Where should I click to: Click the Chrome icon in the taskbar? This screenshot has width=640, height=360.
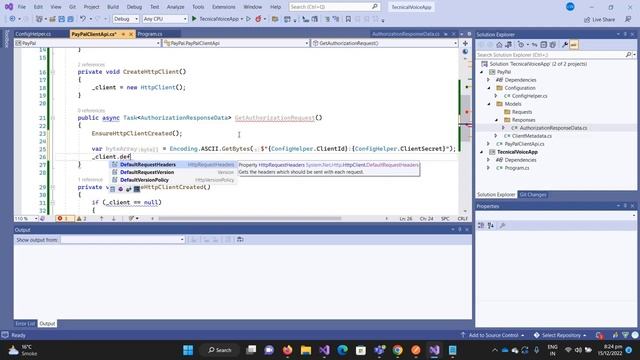click(x=398, y=350)
